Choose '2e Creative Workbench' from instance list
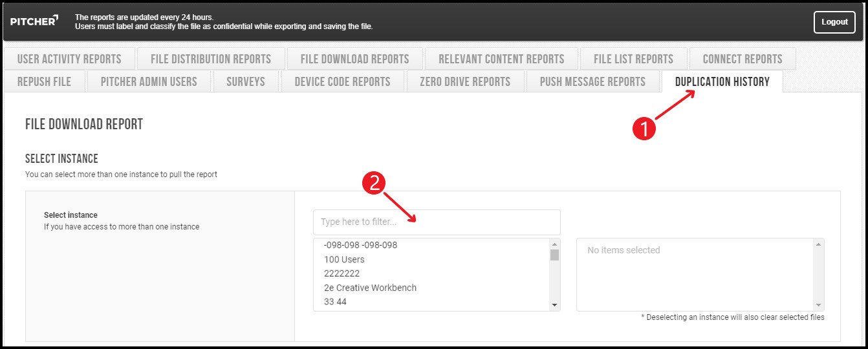Screen dimensions: 868x349 coord(370,288)
